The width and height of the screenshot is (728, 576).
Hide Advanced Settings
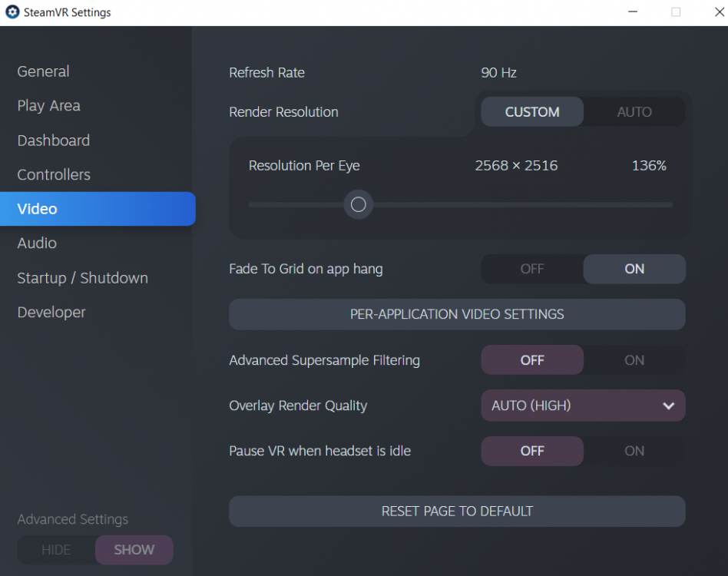(x=56, y=550)
